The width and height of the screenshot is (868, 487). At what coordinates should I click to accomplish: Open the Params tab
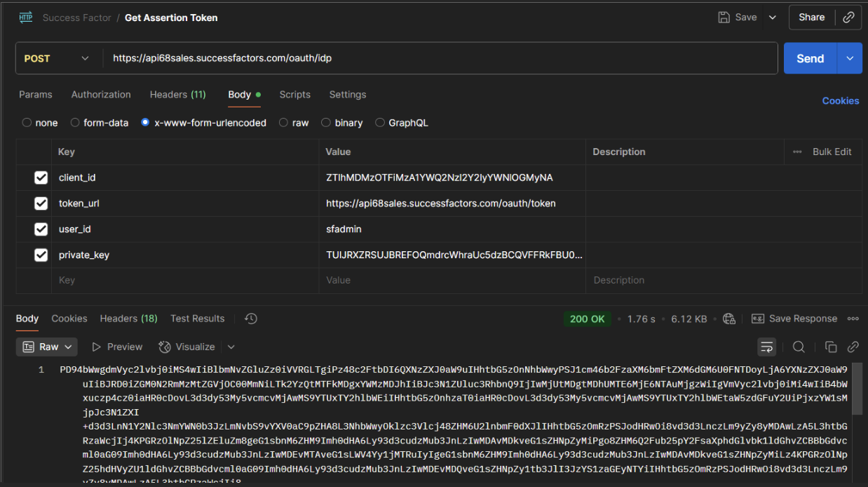tap(36, 95)
